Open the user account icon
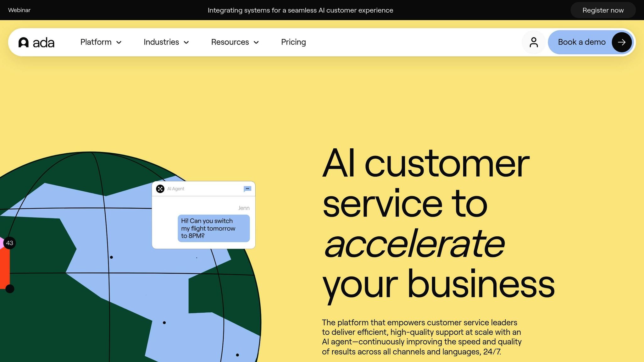 click(534, 42)
